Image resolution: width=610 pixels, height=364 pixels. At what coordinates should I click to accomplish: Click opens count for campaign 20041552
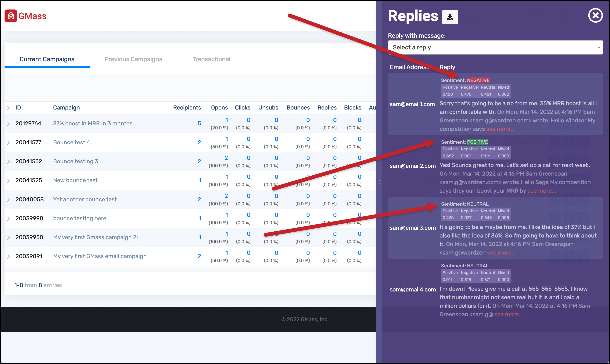(226, 158)
